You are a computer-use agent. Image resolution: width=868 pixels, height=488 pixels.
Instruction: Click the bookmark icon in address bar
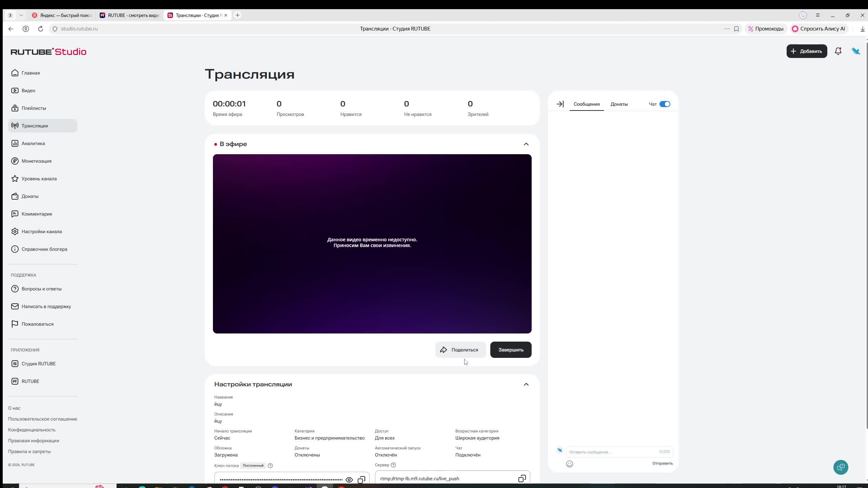736,29
